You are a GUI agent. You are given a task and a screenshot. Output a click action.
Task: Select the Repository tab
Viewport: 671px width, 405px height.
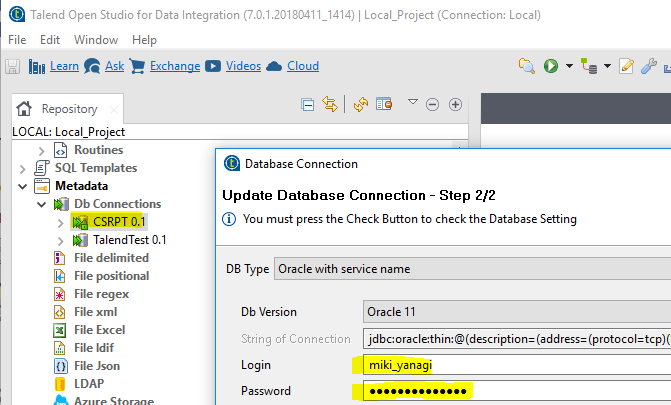click(x=69, y=109)
